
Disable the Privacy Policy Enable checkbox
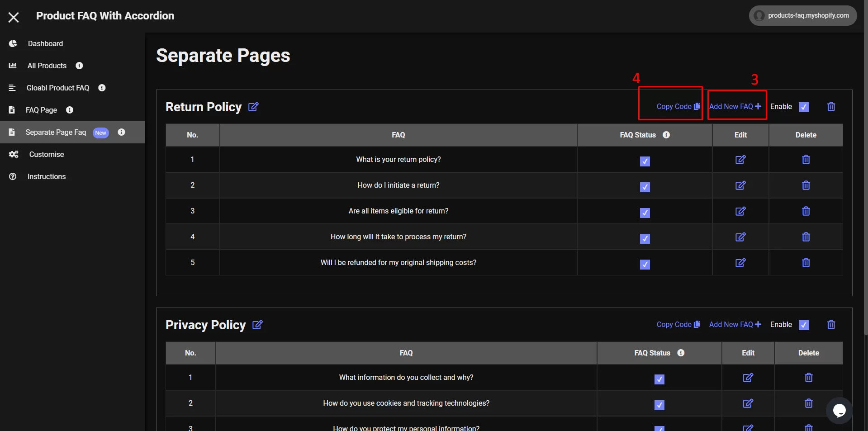[803, 325]
